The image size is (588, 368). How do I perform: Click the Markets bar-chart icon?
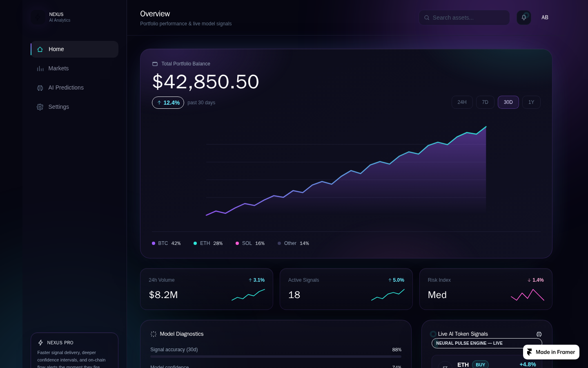coord(40,69)
